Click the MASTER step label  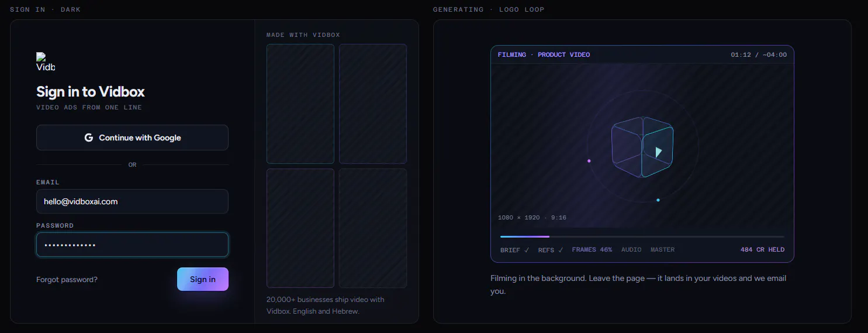tap(663, 250)
